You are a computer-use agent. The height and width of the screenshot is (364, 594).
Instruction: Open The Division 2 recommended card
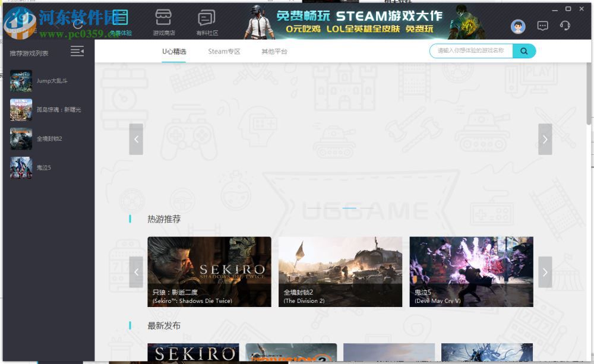click(340, 271)
